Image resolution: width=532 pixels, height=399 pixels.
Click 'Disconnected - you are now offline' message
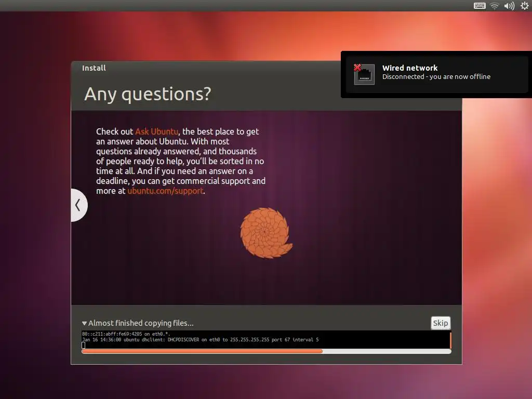(x=436, y=77)
